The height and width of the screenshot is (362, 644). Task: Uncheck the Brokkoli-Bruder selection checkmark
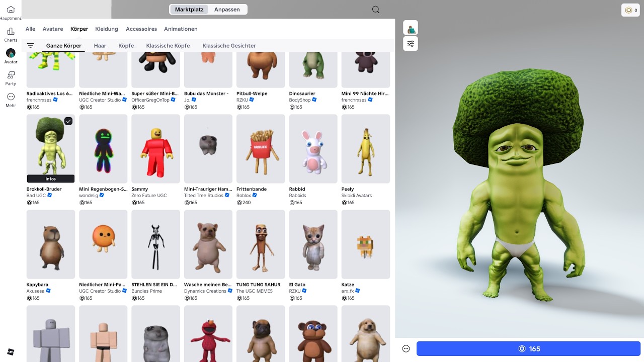pyautogui.click(x=68, y=121)
